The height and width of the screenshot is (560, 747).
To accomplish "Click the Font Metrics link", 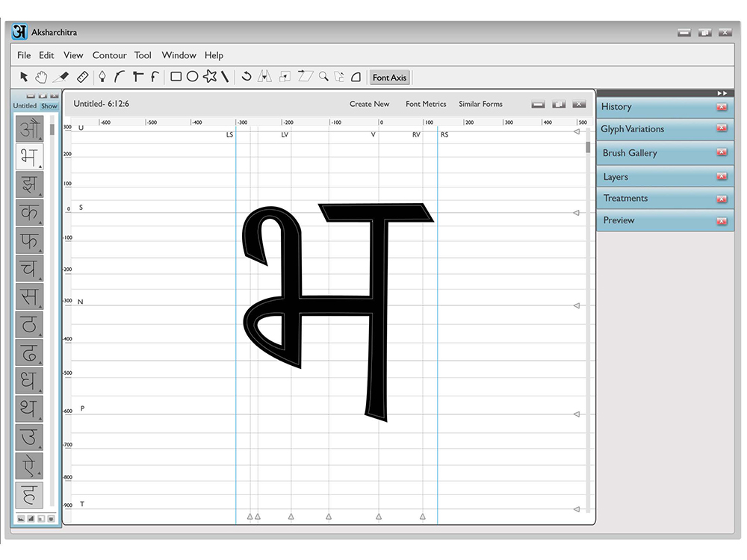I will pos(426,104).
